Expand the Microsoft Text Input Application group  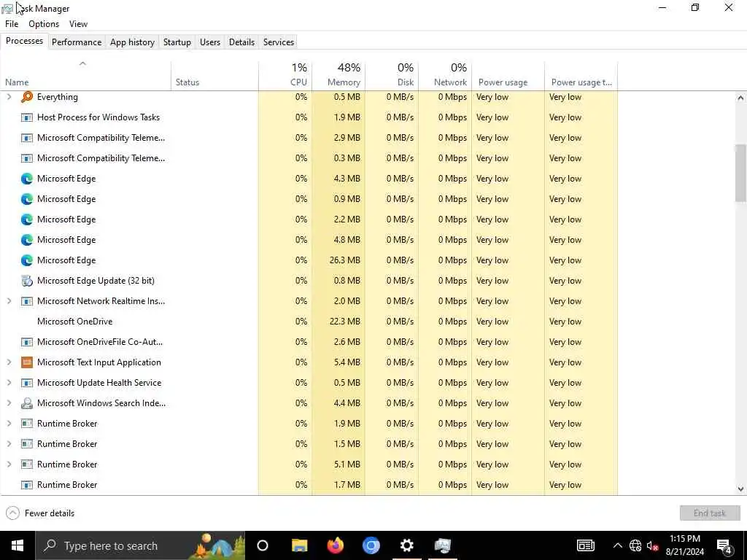9,362
